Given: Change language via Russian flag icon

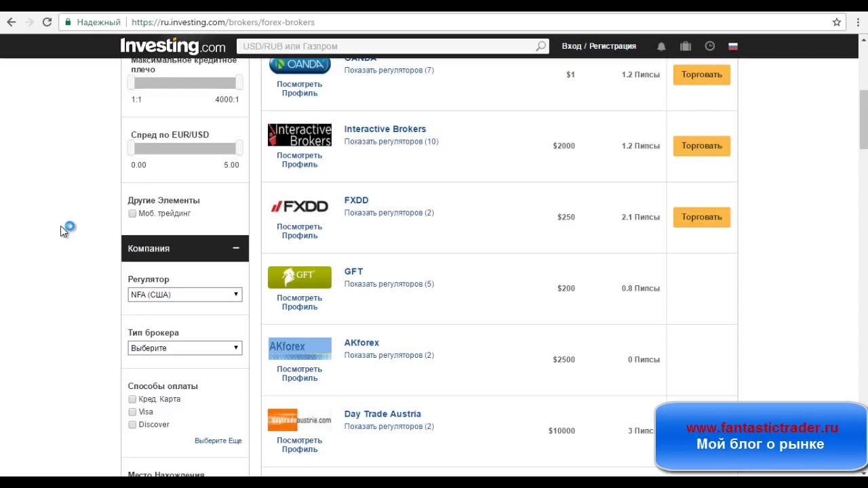Looking at the screenshot, I should pyautogui.click(x=733, y=46).
